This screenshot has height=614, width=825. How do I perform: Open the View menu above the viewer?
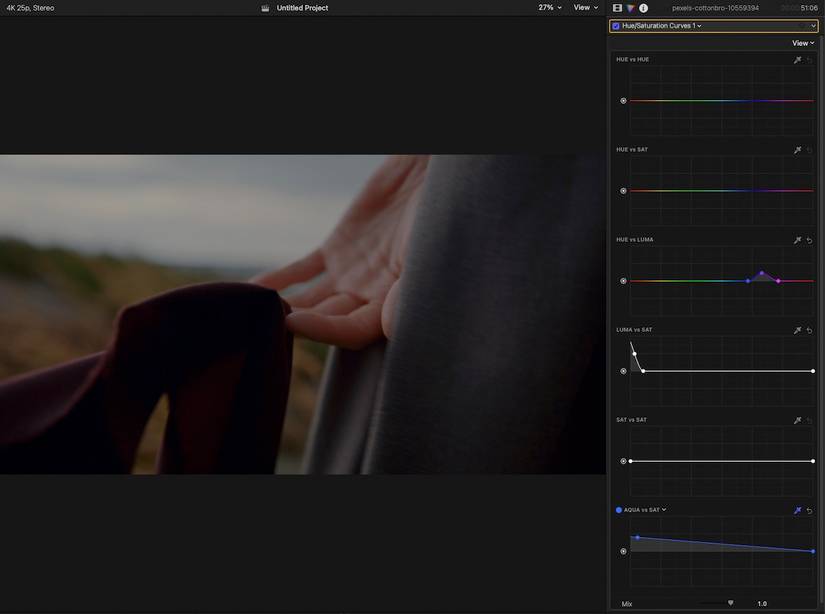[582, 7]
